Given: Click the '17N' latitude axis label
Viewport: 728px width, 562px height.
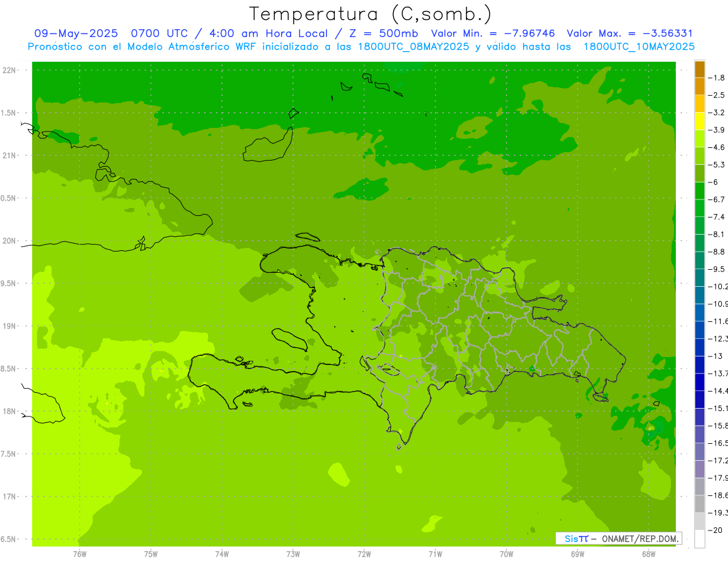Looking at the screenshot, I should click(x=10, y=497).
